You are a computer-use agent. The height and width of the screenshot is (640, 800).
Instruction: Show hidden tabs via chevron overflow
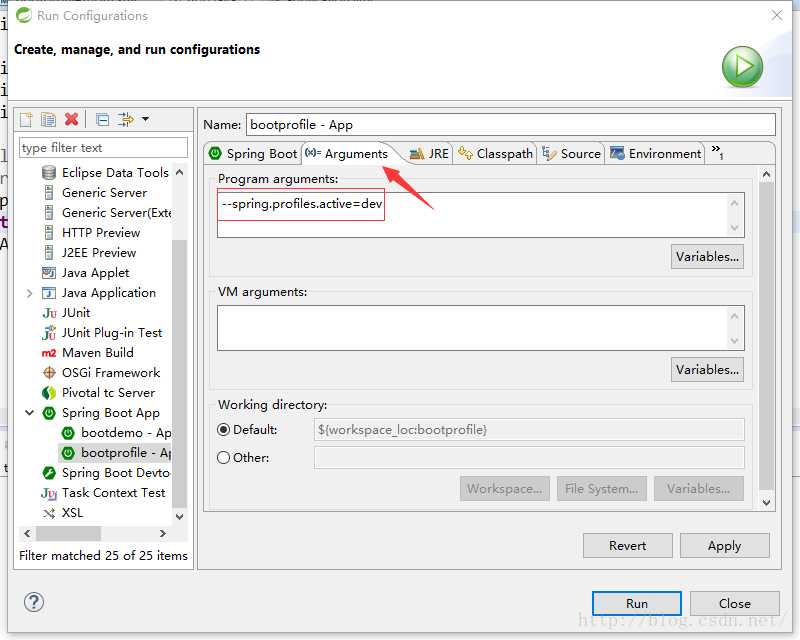pos(718,152)
